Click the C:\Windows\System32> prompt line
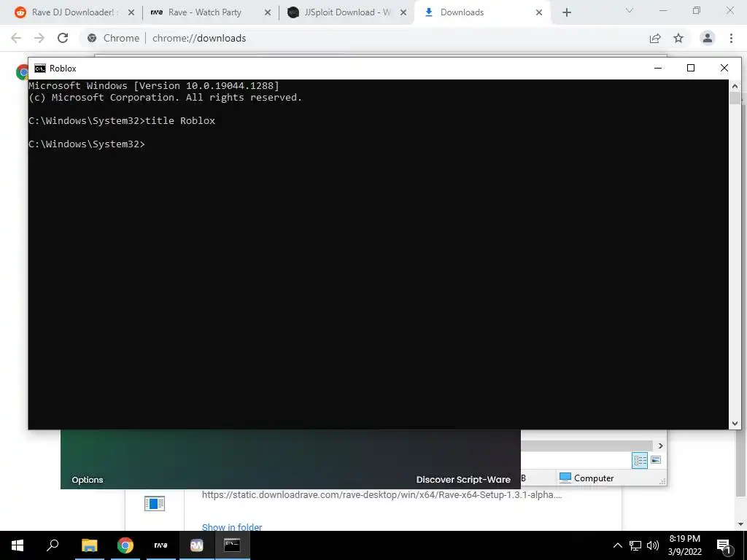 pyautogui.click(x=87, y=144)
